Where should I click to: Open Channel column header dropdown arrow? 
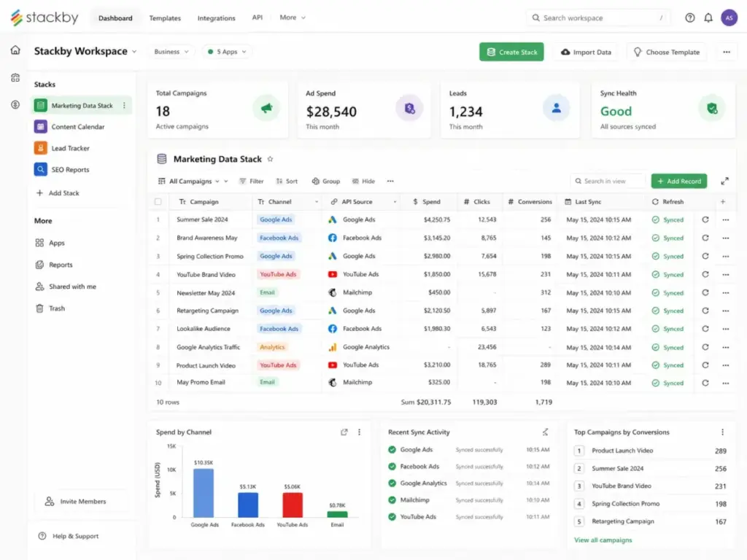click(x=317, y=202)
